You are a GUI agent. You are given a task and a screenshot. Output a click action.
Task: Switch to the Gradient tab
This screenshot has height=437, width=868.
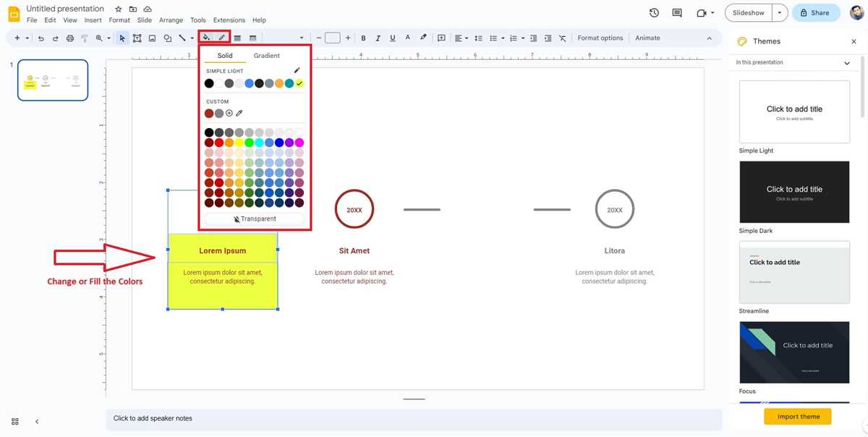coord(266,56)
